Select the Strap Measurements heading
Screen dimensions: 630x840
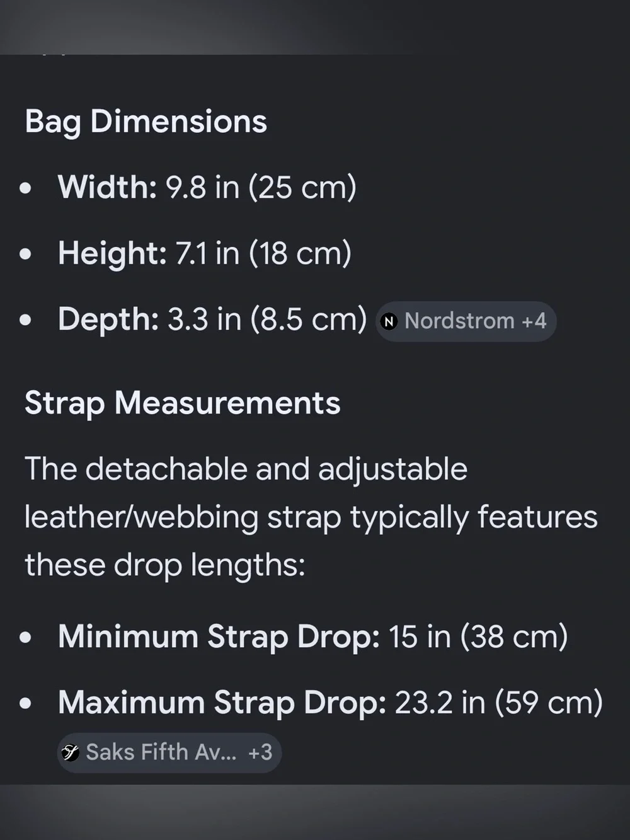pos(182,403)
